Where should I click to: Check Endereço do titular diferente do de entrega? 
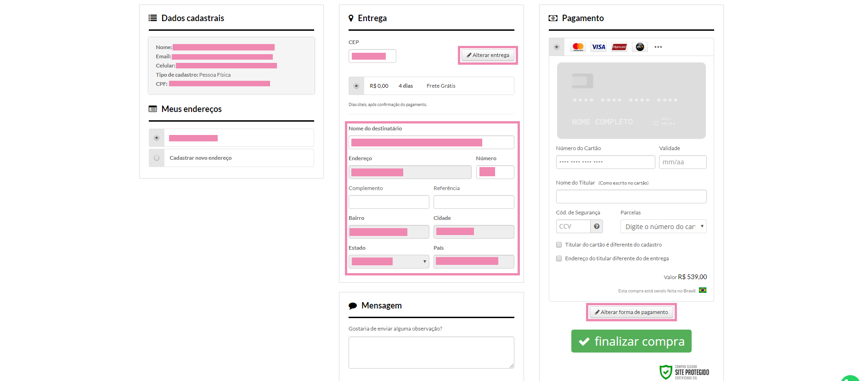click(559, 258)
